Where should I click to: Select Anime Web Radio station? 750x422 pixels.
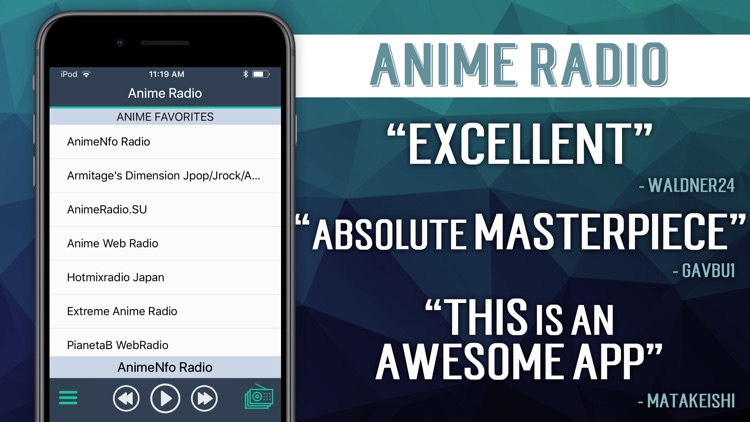[x=165, y=244]
